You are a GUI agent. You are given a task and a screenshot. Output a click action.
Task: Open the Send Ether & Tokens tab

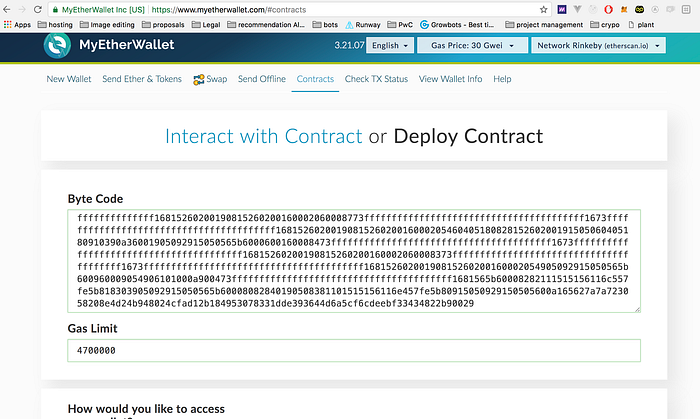[142, 79]
